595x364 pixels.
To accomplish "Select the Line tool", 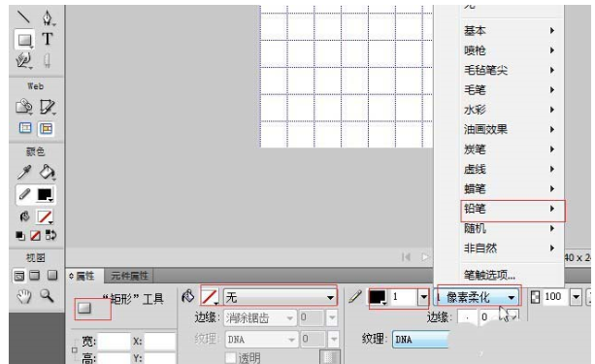I will [x=23, y=17].
